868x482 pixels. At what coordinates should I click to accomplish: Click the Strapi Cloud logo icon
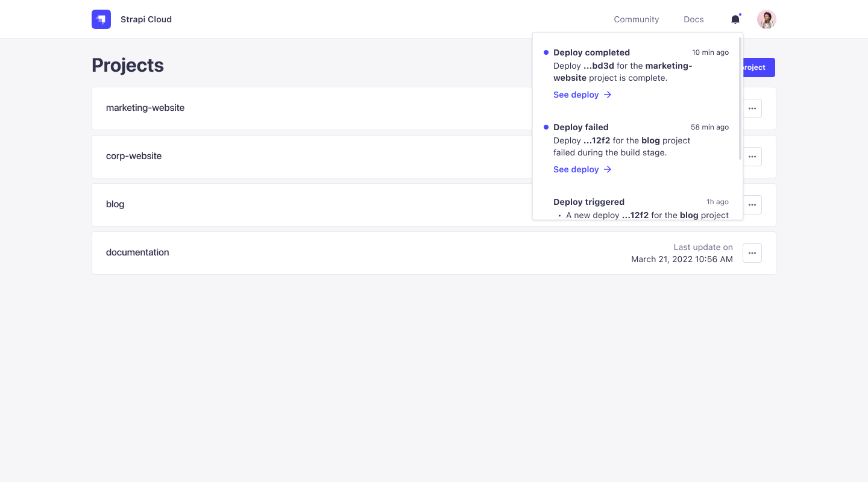coord(101,19)
